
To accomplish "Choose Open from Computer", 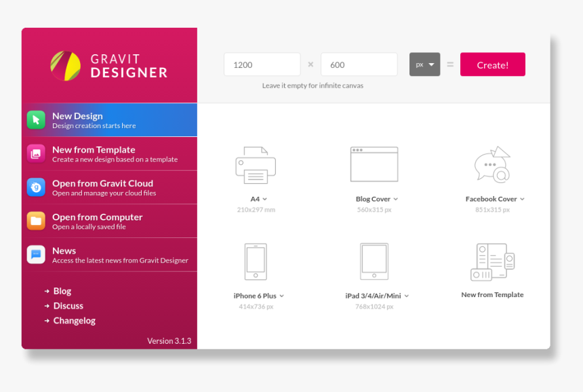I will point(109,221).
